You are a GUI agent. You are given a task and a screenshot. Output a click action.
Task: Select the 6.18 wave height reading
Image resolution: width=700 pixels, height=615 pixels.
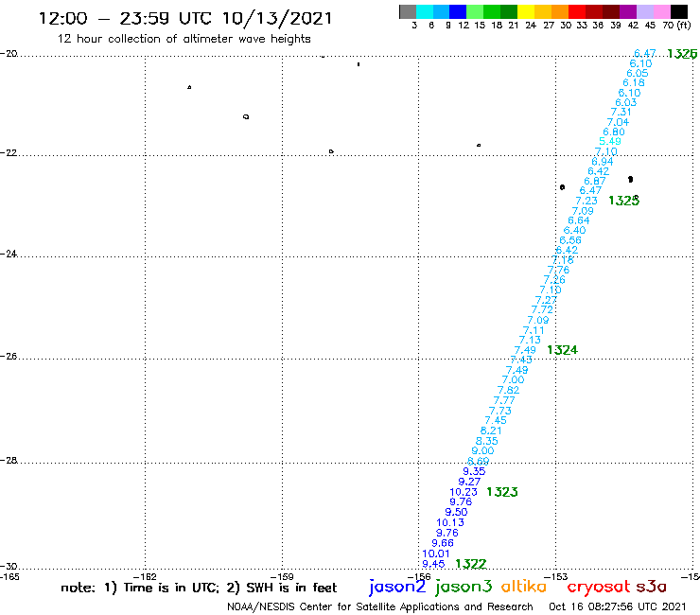(634, 83)
